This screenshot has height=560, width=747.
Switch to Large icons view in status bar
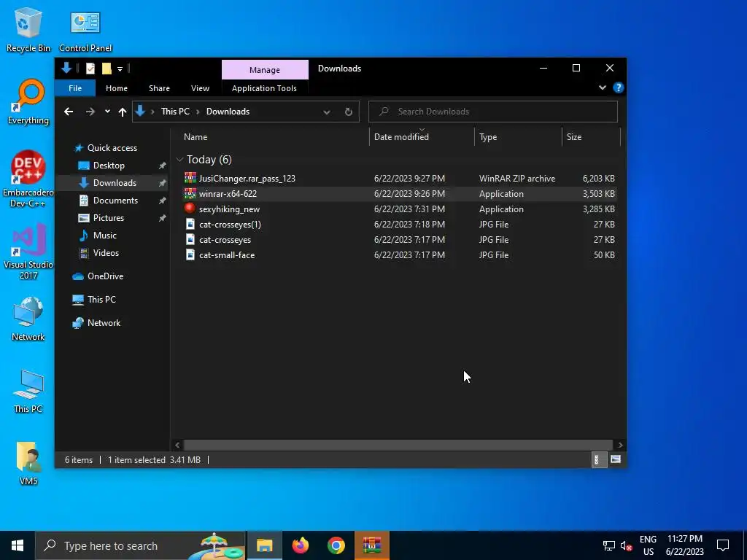pyautogui.click(x=616, y=459)
